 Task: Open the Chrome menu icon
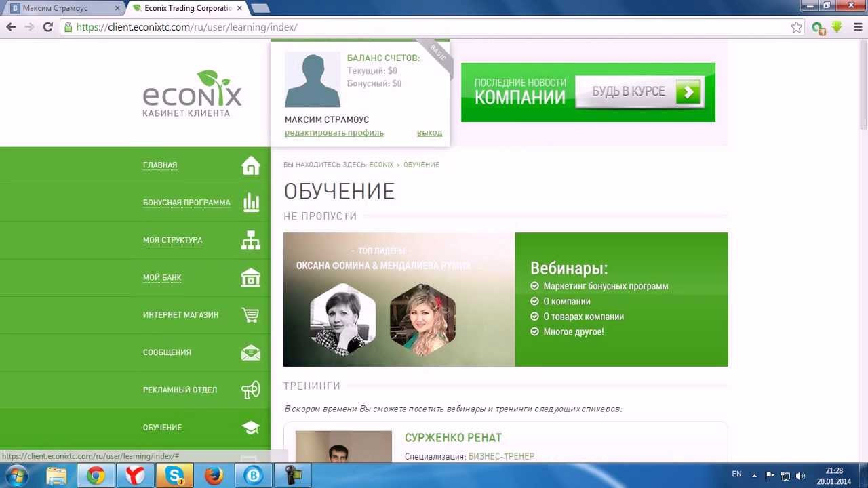coord(858,27)
